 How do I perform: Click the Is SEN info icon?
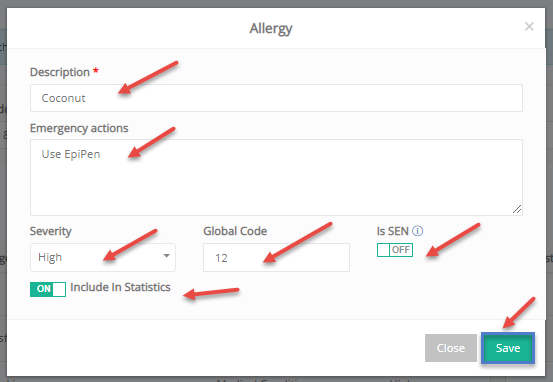tap(418, 231)
